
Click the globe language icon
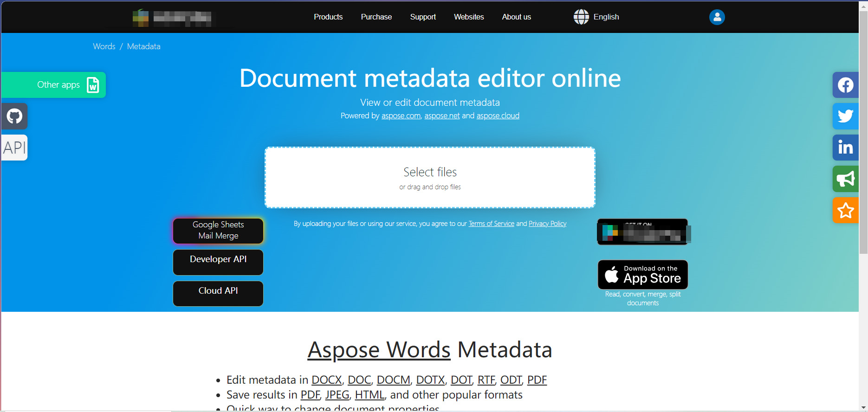(x=581, y=17)
